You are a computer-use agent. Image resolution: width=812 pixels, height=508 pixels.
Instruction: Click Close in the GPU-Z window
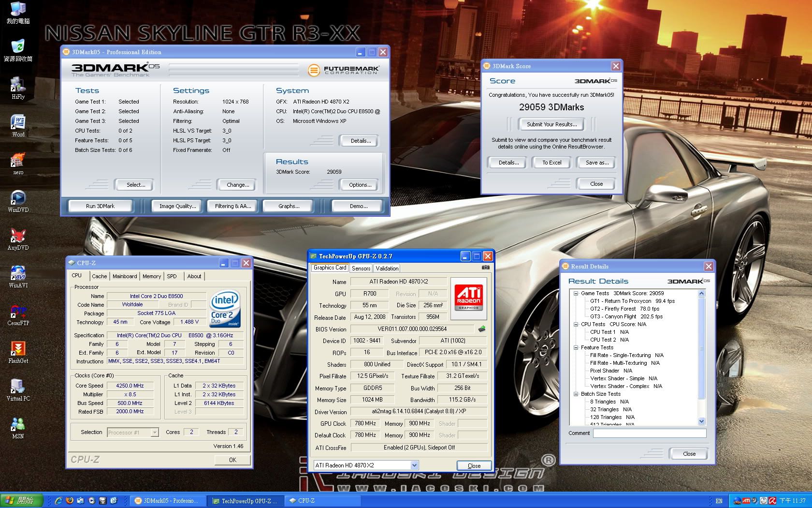(x=474, y=466)
